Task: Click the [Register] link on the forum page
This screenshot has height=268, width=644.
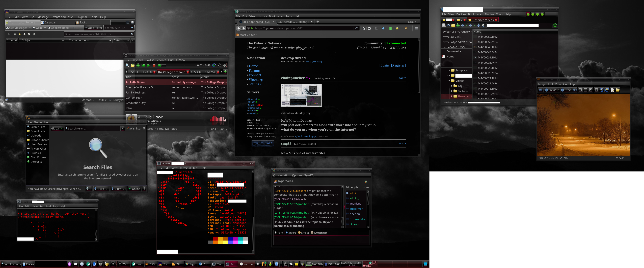Action: 398,65
